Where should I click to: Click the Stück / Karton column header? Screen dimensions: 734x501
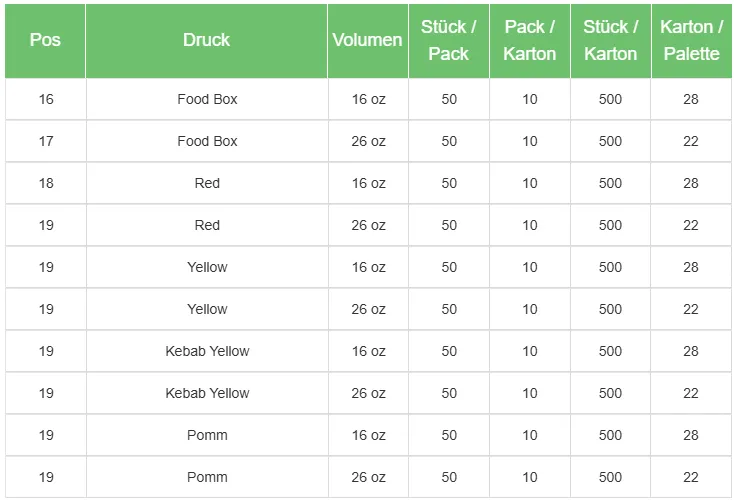[x=610, y=40]
